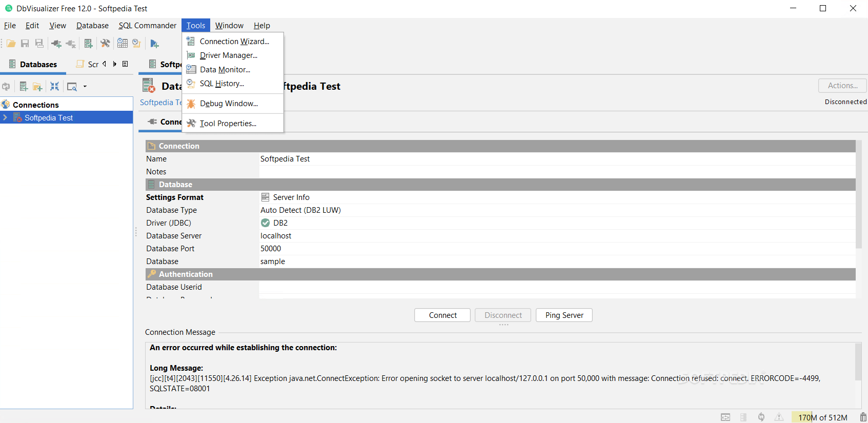This screenshot has width=868, height=423.
Task: Click the Open File folder icon in toolbar
Action: point(11,44)
